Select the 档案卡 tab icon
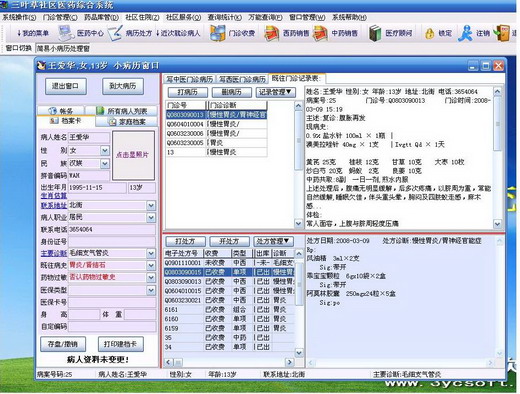The image size is (520, 394). [54, 121]
